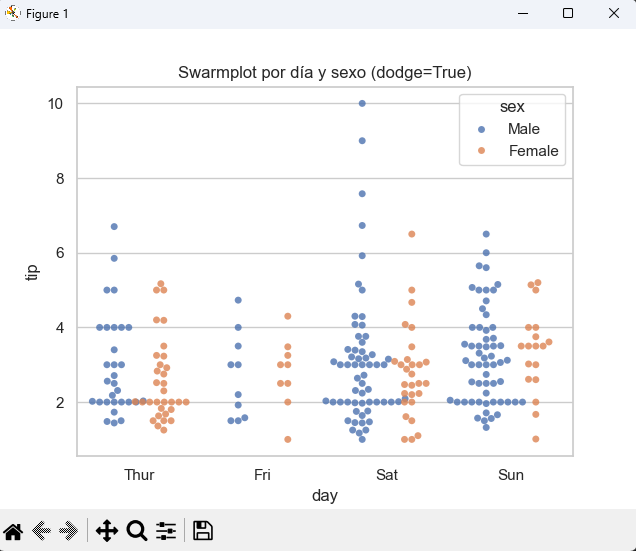Screen dimensions: 636x551
Task: Click the Figure 1 window icon
Action: coord(12,14)
